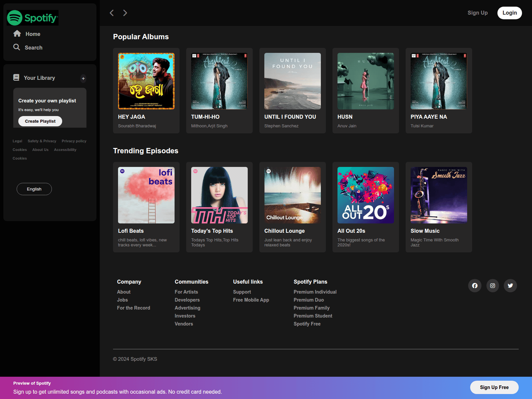Viewport: 532px width, 399px height.
Task: Click the Lofi Beats episode title
Action: [x=131, y=231]
